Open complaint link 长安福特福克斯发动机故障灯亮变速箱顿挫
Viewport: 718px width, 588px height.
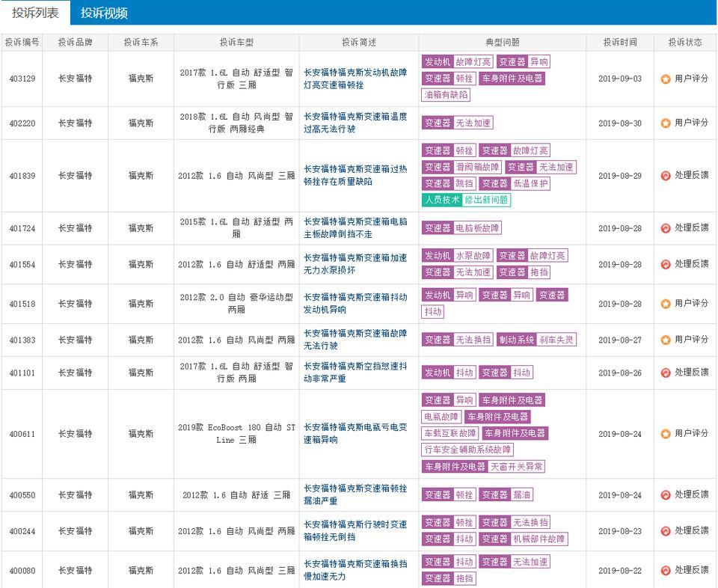pos(355,79)
